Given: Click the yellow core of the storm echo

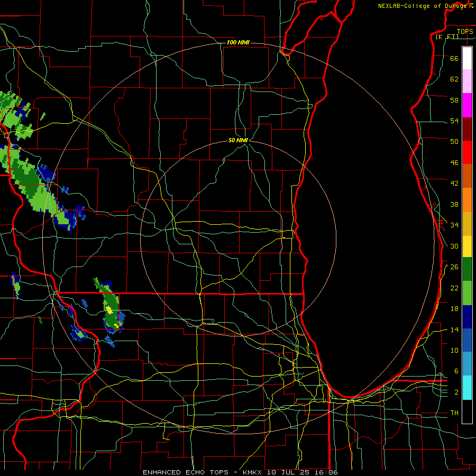Looking at the screenshot, I should coord(109,310).
